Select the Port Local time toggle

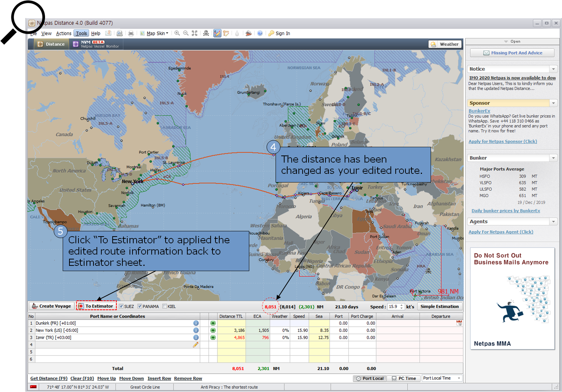pos(370,378)
